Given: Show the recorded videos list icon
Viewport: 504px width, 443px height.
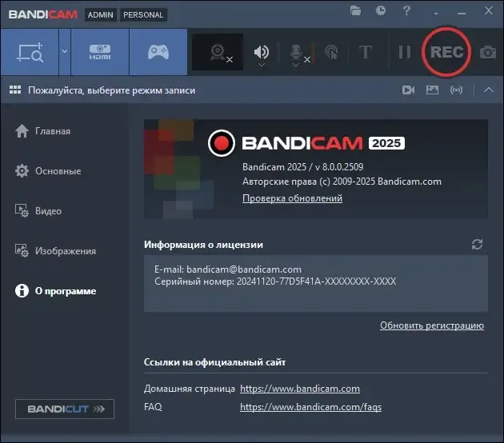Looking at the screenshot, I should pos(408,90).
